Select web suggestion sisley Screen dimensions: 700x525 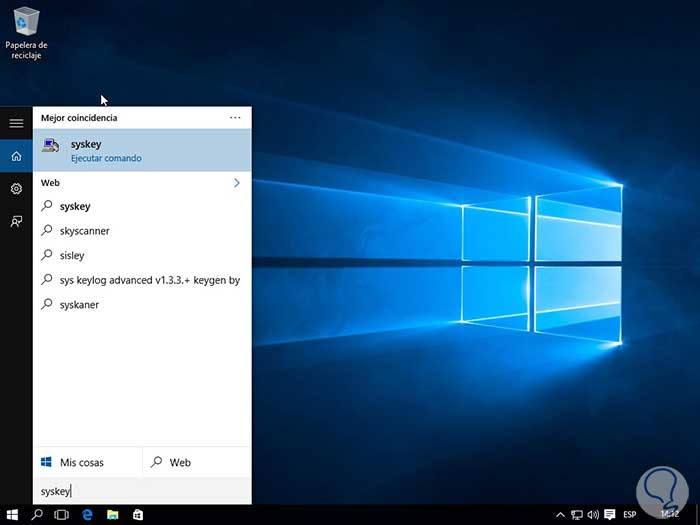click(142, 255)
